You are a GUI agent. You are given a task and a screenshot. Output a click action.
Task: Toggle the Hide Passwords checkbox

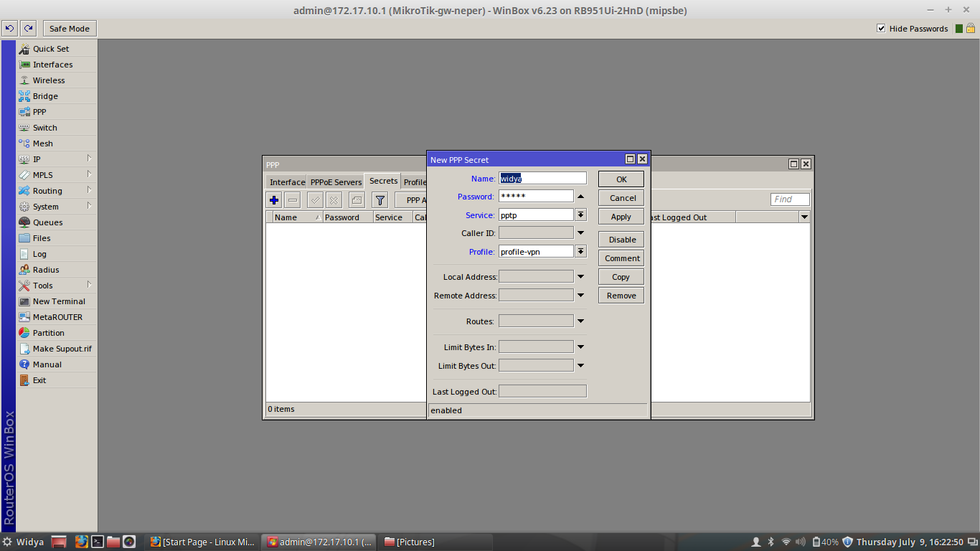click(x=882, y=29)
